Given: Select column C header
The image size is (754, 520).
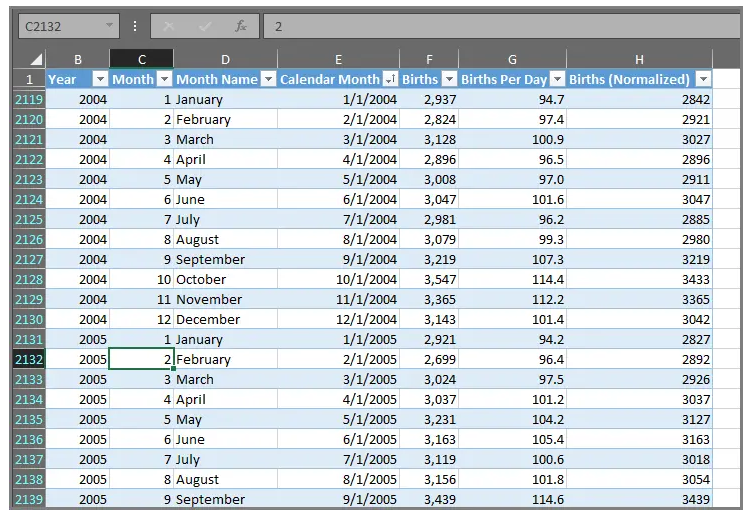Looking at the screenshot, I should point(142,59).
